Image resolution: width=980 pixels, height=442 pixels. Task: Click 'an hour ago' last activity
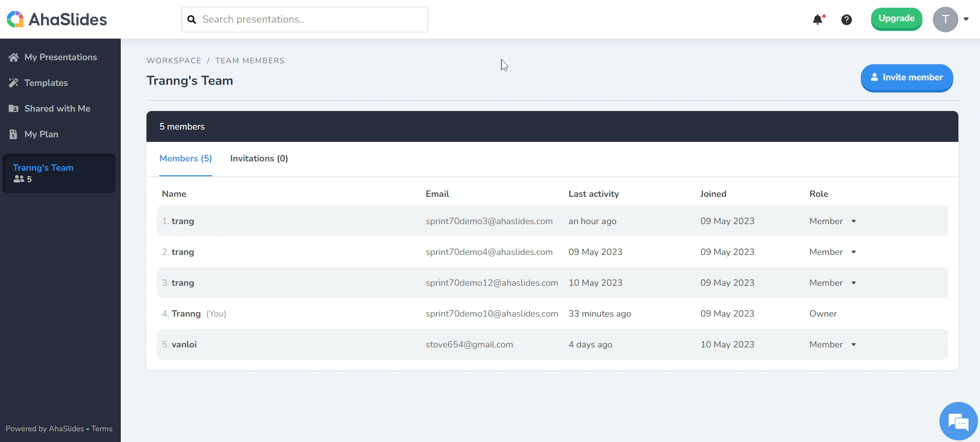[x=593, y=221]
